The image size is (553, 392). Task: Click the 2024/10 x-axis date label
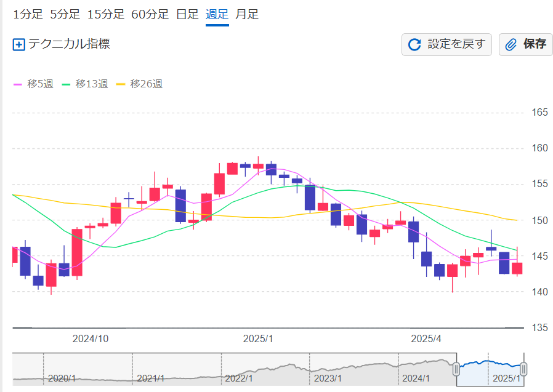[91, 339]
